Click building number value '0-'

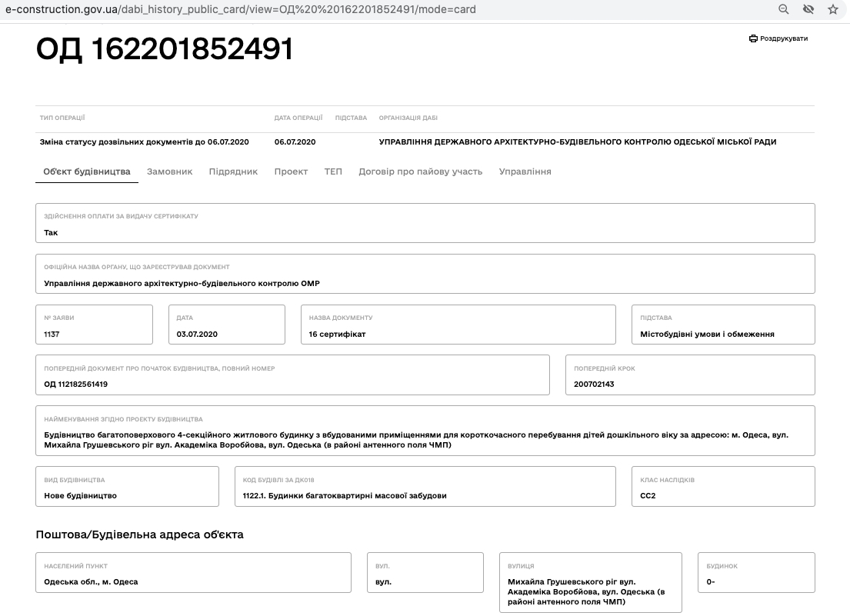point(711,582)
